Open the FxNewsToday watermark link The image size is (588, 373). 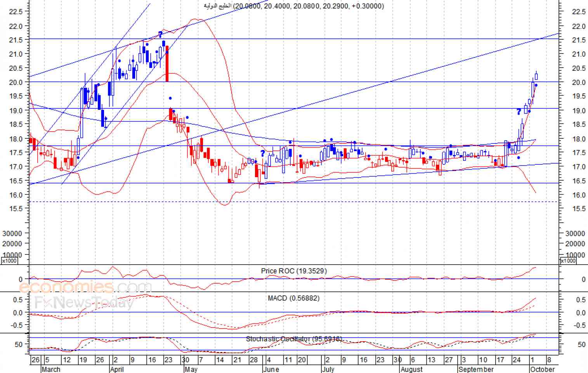[x=84, y=302]
